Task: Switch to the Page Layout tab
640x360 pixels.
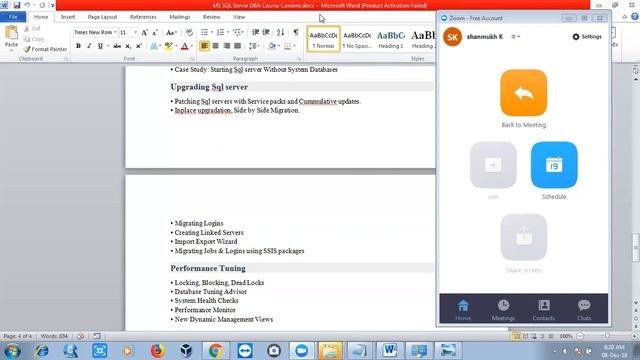Action: [x=102, y=17]
